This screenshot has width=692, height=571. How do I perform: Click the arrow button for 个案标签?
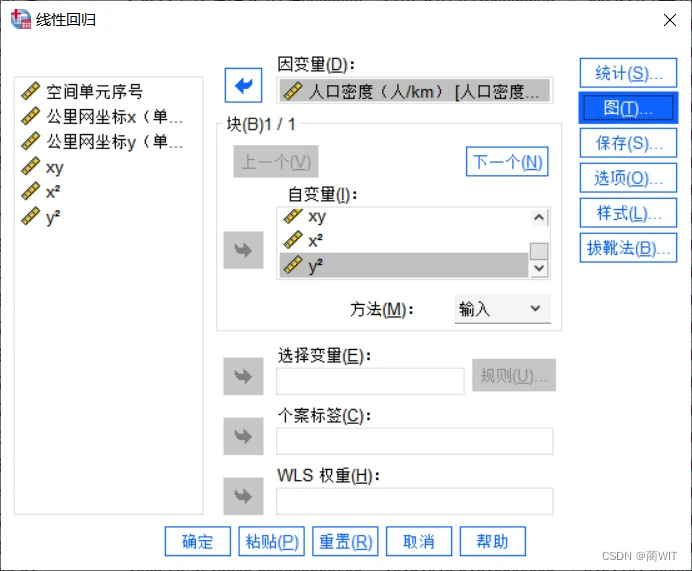tap(243, 436)
